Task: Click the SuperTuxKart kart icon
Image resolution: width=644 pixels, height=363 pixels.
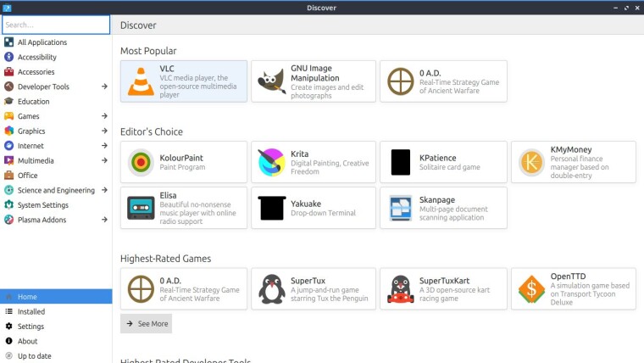Action: tap(401, 289)
